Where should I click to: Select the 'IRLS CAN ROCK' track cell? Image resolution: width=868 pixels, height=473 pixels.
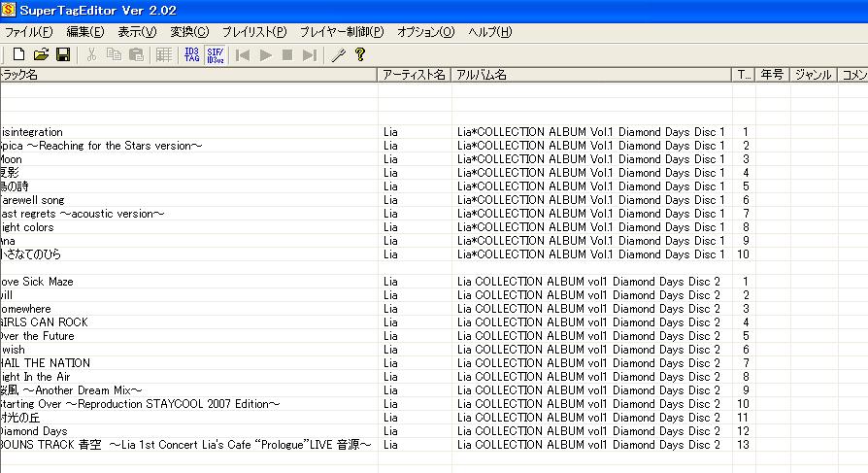[x=188, y=322]
